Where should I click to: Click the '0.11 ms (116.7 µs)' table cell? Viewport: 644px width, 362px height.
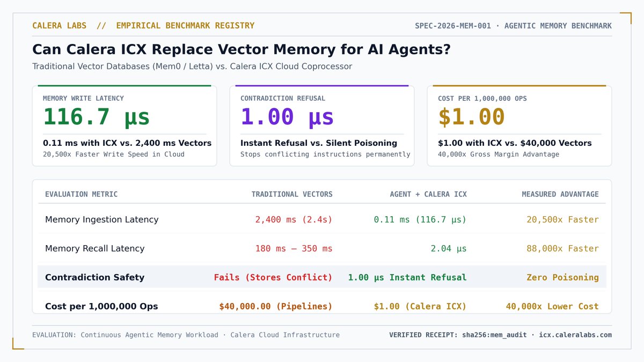[x=420, y=219]
